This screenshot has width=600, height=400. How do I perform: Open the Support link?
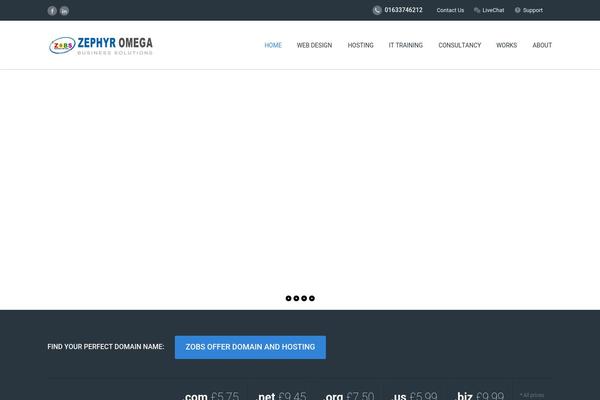[533, 10]
